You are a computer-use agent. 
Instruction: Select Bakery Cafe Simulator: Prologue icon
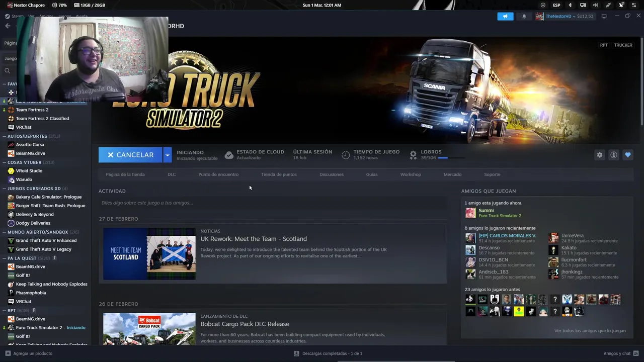click(x=11, y=197)
